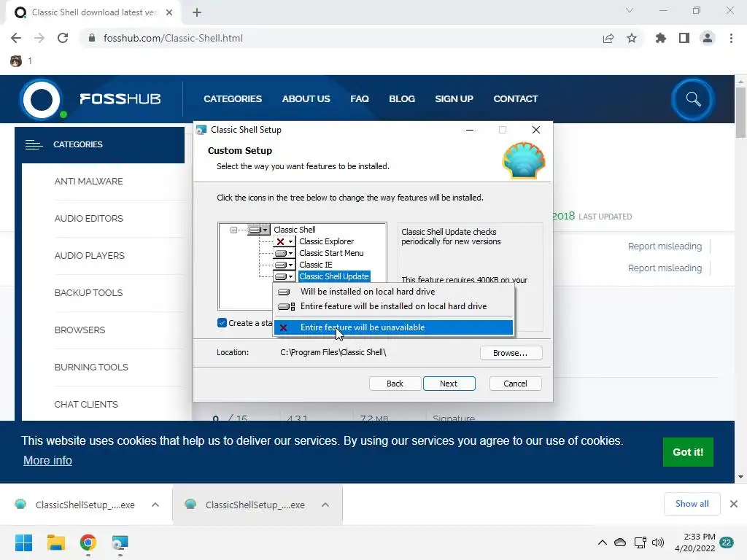Image resolution: width=747 pixels, height=560 pixels.
Task: Click installer icon in taskbar
Action: 120,542
